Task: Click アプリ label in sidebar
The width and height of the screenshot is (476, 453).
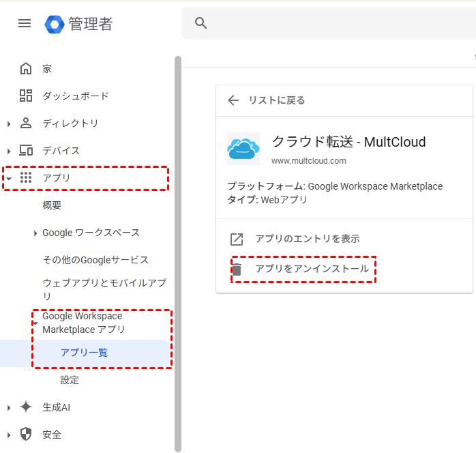Action: (57, 177)
